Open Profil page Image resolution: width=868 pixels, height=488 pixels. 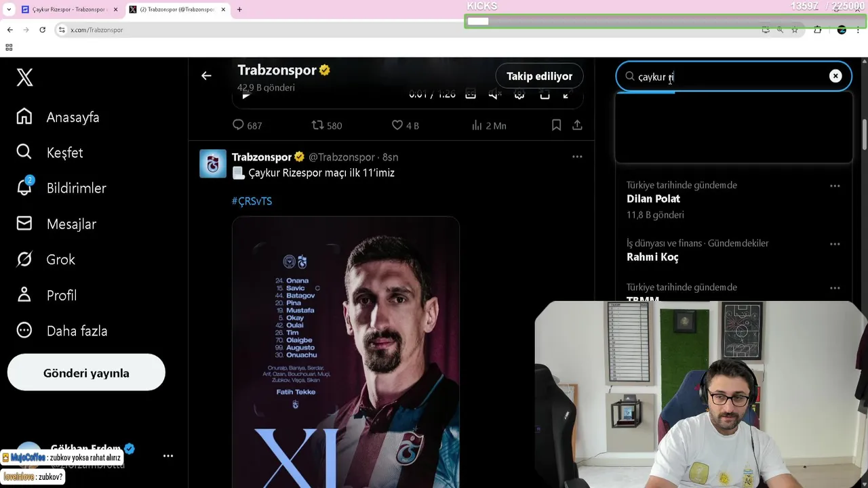[46, 296]
